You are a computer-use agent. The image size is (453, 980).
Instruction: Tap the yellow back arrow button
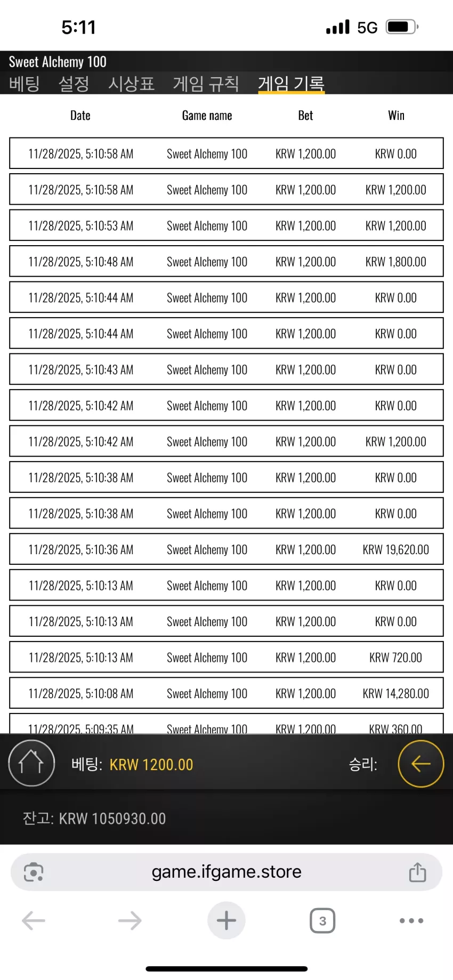pos(421,764)
